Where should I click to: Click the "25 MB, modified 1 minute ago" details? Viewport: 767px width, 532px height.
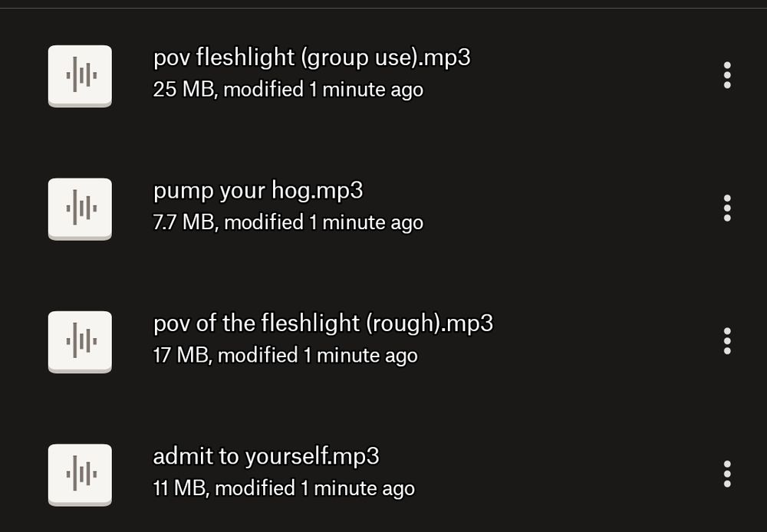(288, 90)
